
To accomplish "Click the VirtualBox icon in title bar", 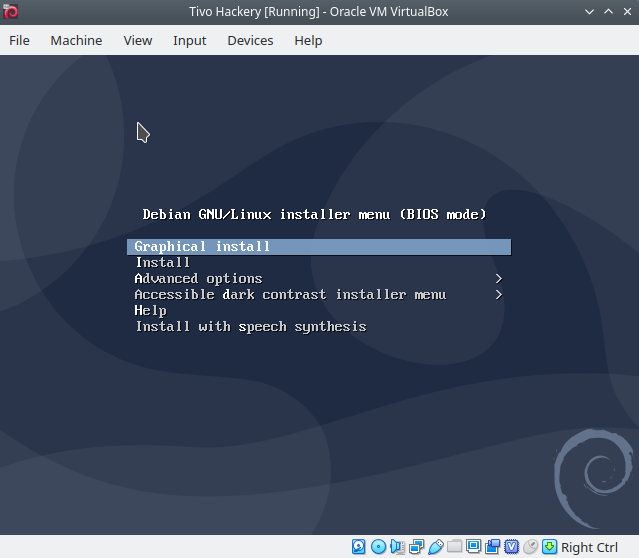I will click(x=10, y=11).
